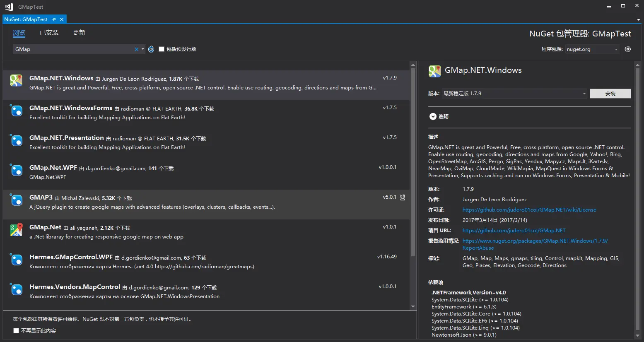The image size is (644, 342).
Task: Click the package list scroll up arrow
Action: tap(413, 65)
